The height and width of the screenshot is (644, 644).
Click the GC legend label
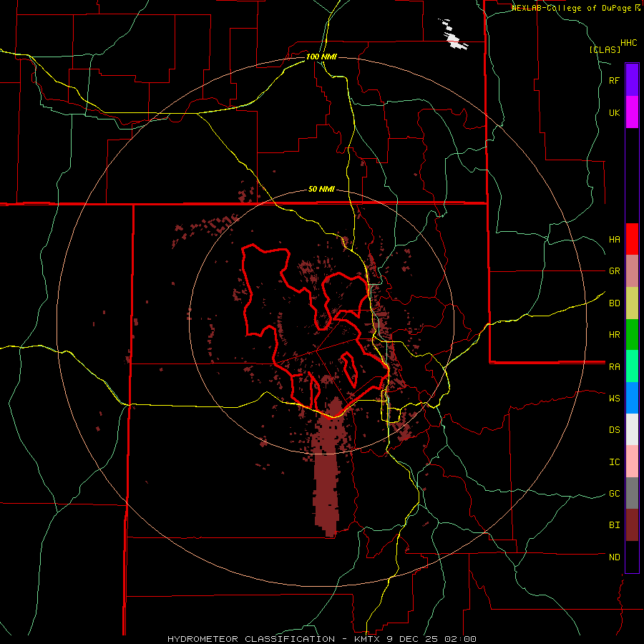click(x=615, y=493)
